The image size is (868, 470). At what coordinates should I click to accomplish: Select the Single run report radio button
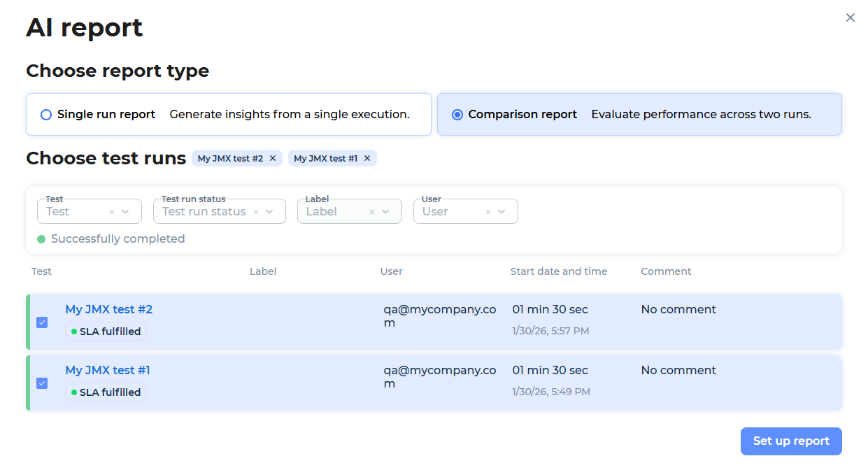click(x=46, y=115)
